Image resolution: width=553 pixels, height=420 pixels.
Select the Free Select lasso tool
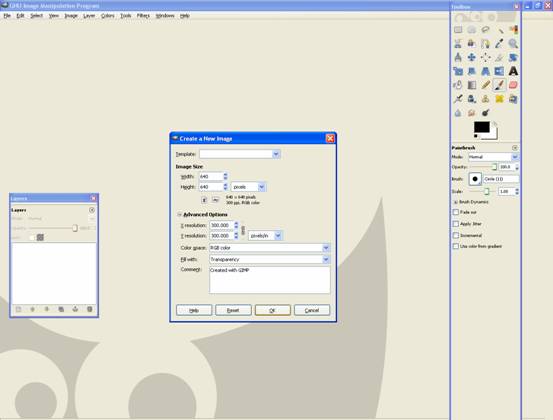tap(486, 30)
